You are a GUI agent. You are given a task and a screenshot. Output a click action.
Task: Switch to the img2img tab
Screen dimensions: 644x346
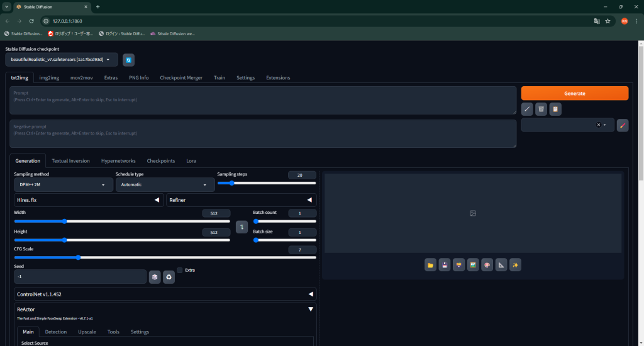point(49,78)
